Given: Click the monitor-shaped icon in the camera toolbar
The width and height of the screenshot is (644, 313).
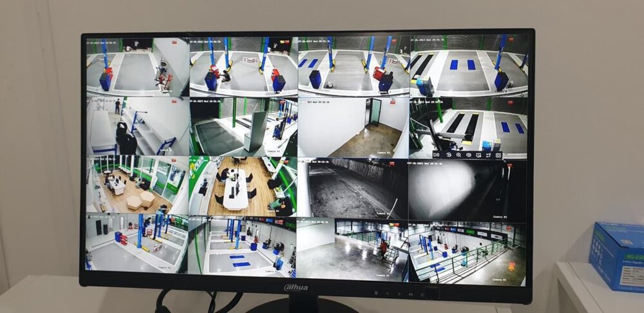Looking at the screenshot, I should click(478, 155).
